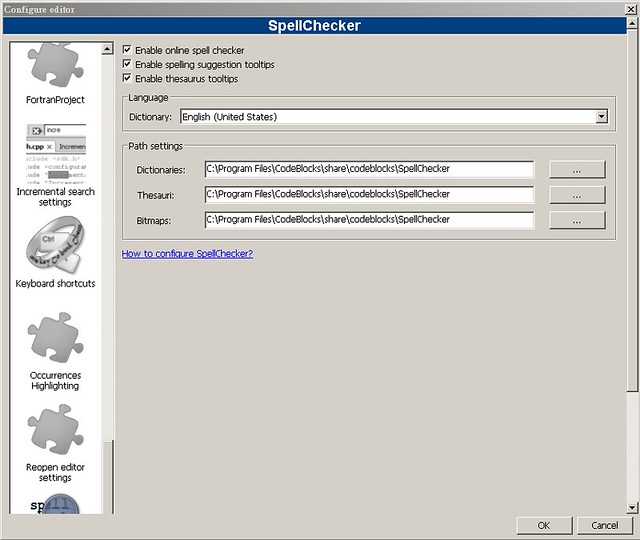Screen dimensions: 640x540
Task: Click the right panel scroll-down arrow
Action: click(x=632, y=507)
